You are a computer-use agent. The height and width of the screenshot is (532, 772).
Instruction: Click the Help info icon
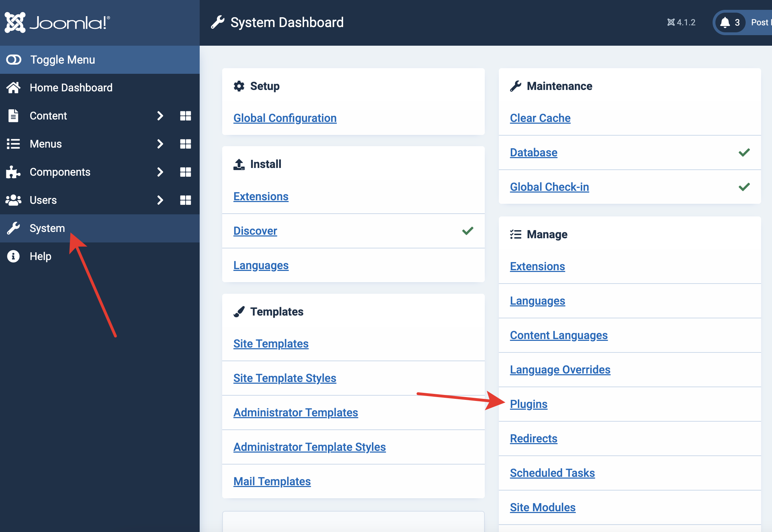(14, 256)
